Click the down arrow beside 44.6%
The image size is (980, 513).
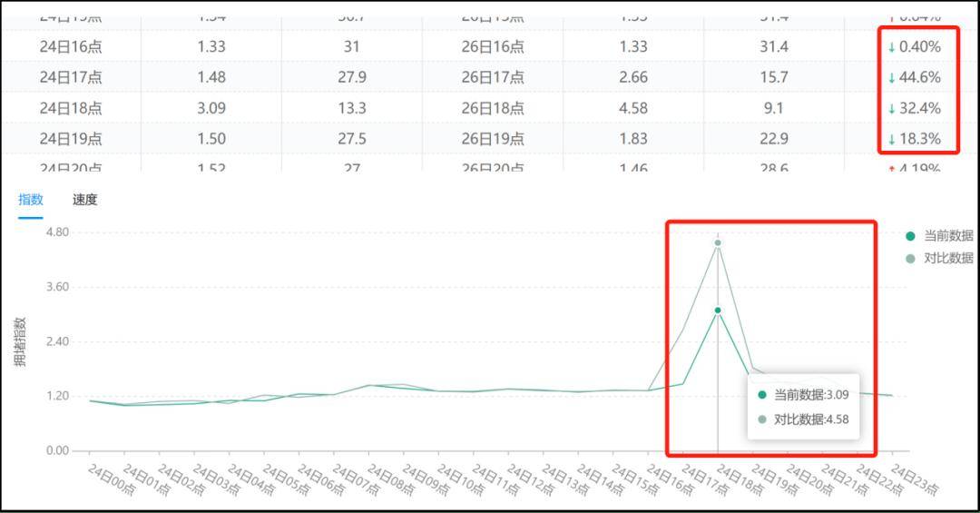coord(891,78)
